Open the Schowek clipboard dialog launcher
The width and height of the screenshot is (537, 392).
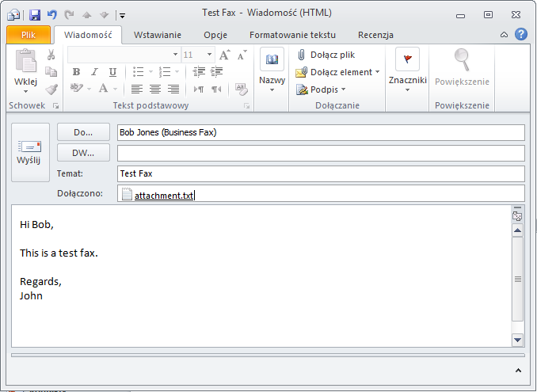click(55, 106)
